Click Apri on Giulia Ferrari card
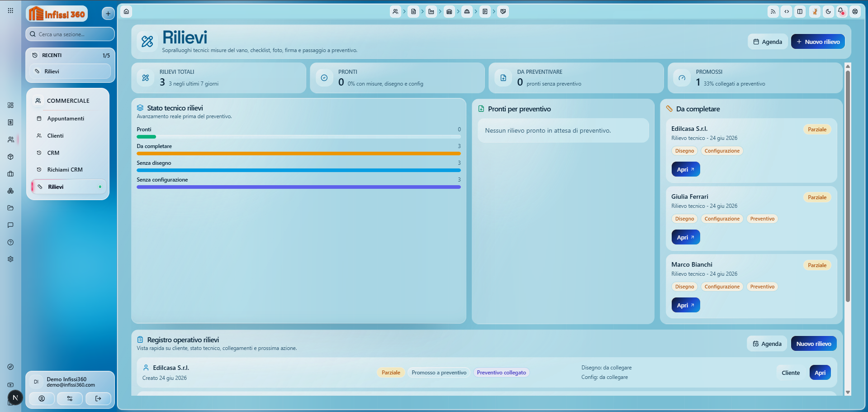 (686, 237)
